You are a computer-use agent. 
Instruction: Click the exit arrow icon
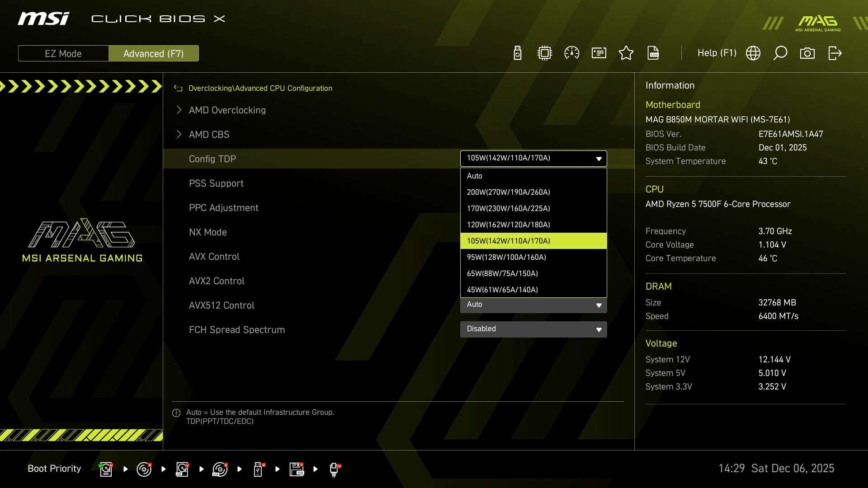(x=835, y=53)
